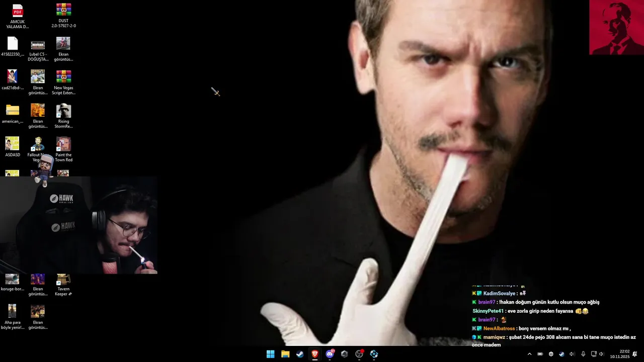Switch to the Brave browser taskbar icon
The width and height of the screenshot is (644, 362).
(x=315, y=354)
